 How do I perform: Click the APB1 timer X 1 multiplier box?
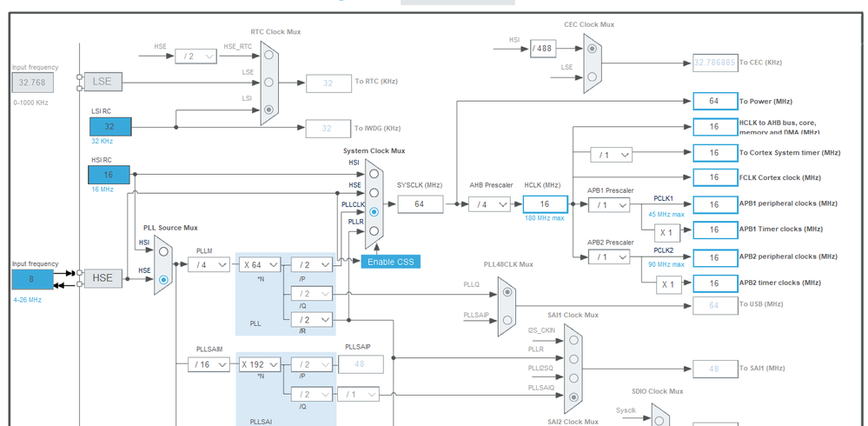click(667, 233)
